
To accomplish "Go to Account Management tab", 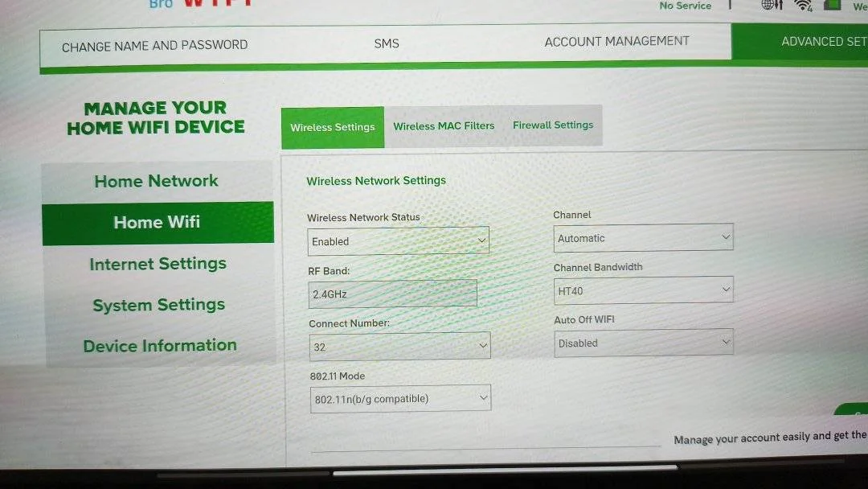I will (616, 42).
